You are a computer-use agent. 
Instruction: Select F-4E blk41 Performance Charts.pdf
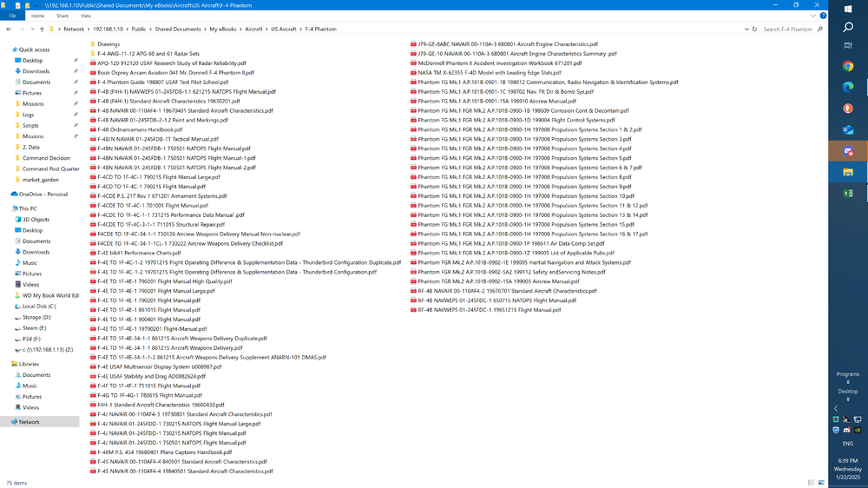135,254
